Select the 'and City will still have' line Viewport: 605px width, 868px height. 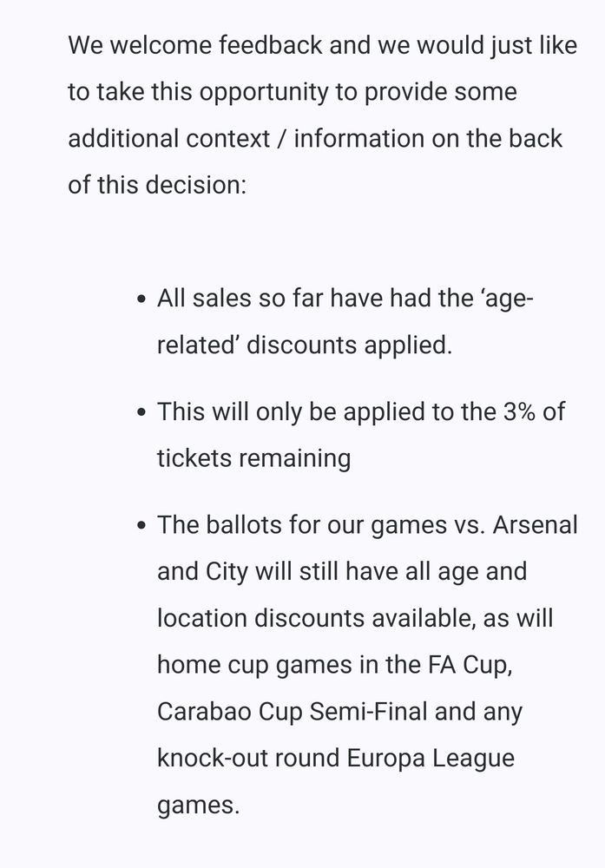coord(342,572)
